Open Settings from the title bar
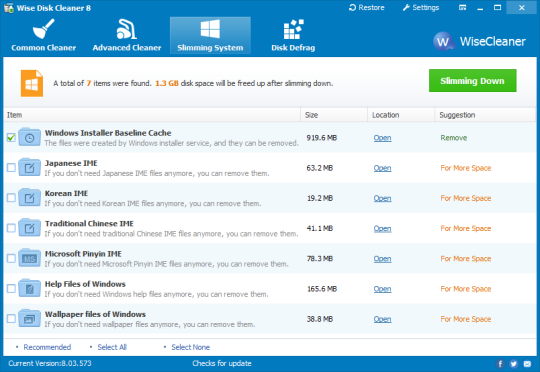 (421, 8)
